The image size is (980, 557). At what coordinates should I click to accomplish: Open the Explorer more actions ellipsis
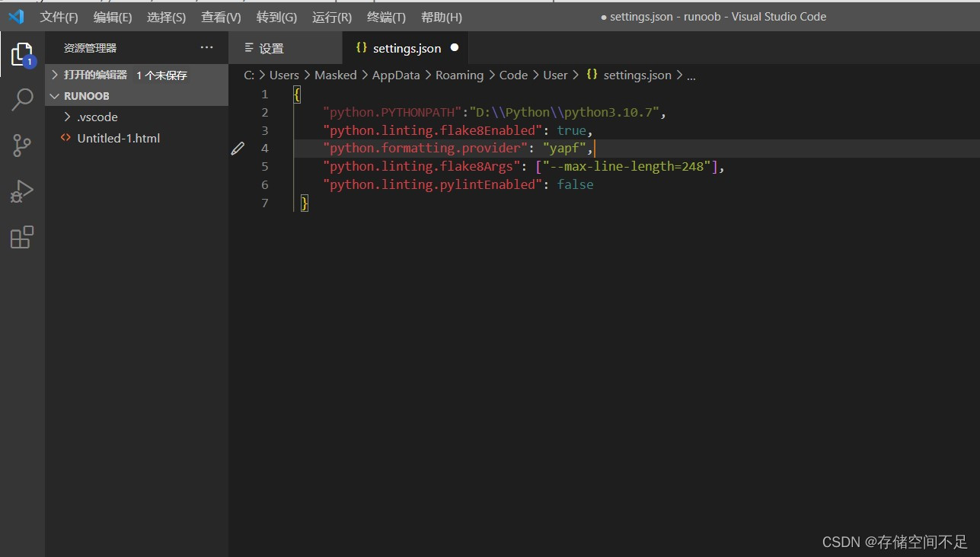pyautogui.click(x=207, y=47)
